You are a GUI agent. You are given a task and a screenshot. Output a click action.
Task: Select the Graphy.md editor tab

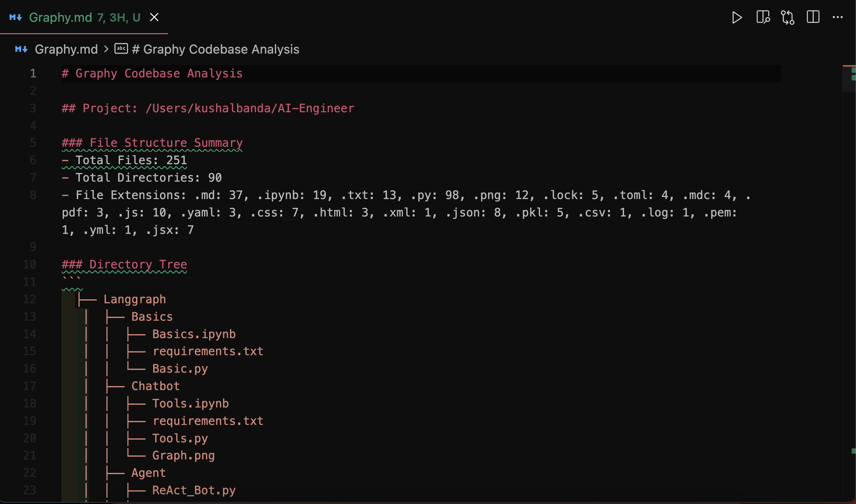84,17
